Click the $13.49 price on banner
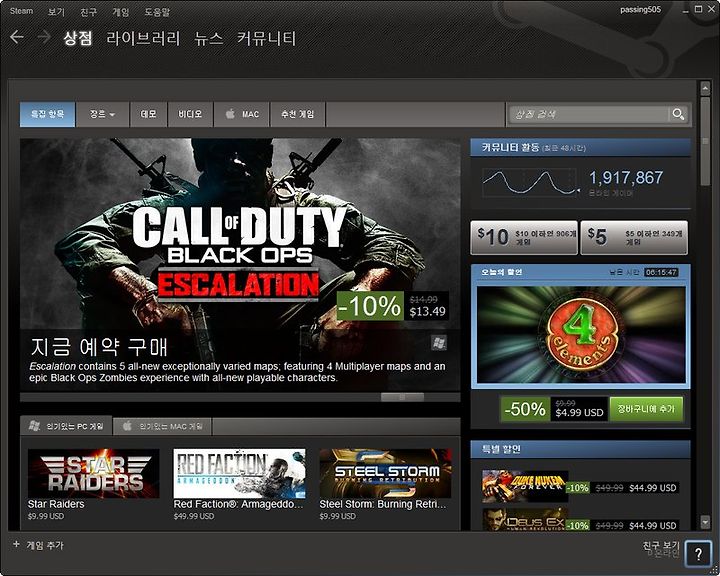This screenshot has width=720, height=576. pos(428,311)
